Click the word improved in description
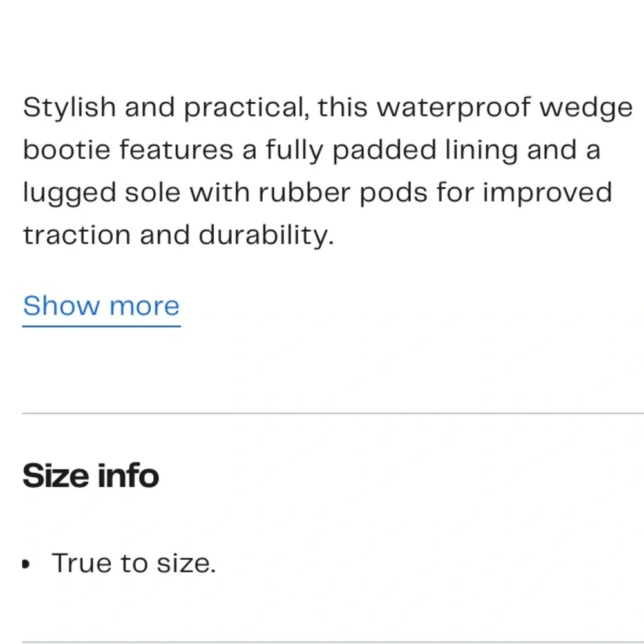Screen dimensions: 644x644 pyautogui.click(x=547, y=193)
